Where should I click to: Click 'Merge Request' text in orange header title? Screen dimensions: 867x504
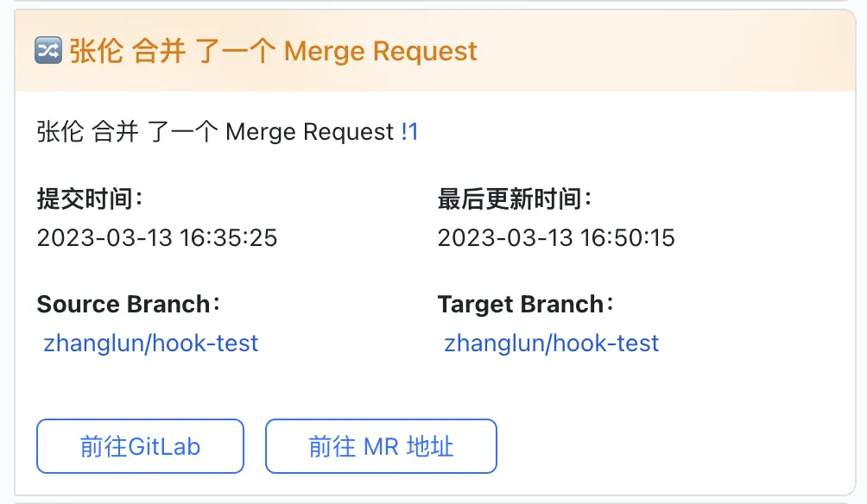pos(380,51)
